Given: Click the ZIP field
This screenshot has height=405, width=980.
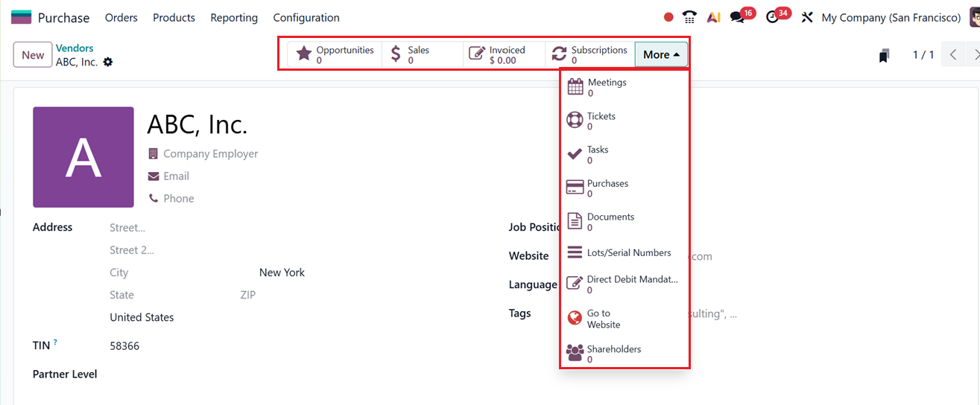Looking at the screenshot, I should 247,295.
